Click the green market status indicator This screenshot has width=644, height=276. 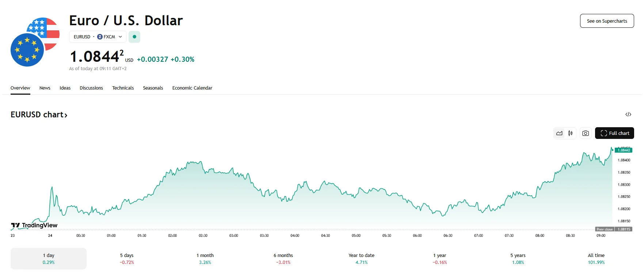(x=134, y=37)
